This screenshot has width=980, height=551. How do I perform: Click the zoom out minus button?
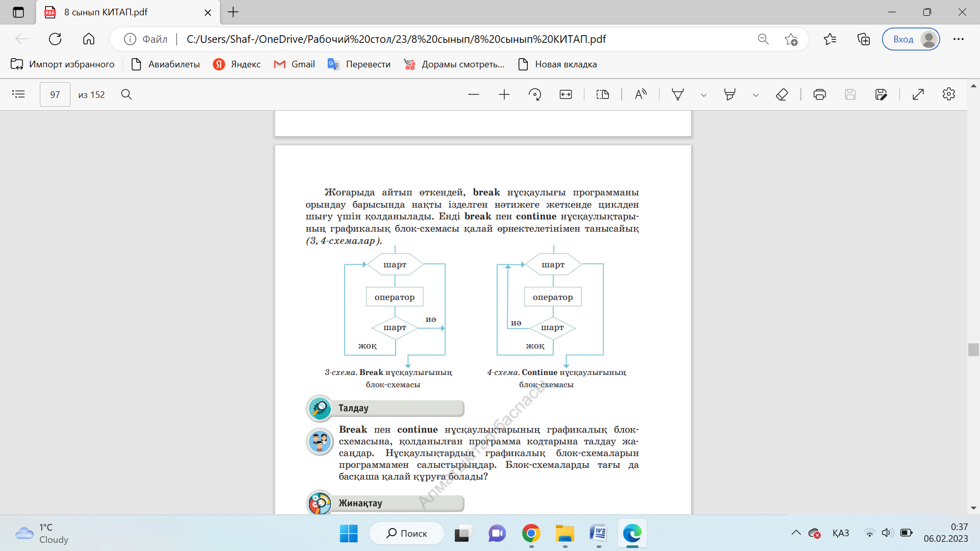coord(474,94)
